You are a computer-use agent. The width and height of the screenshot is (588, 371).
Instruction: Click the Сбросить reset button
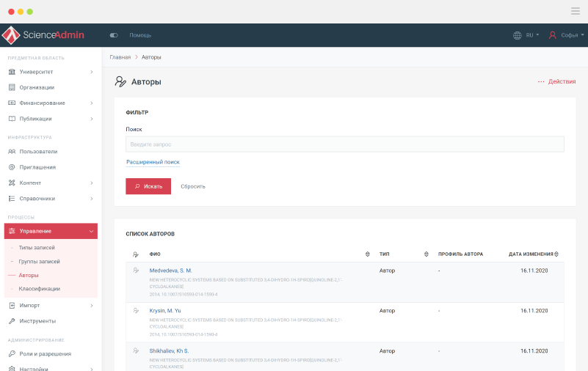(193, 186)
